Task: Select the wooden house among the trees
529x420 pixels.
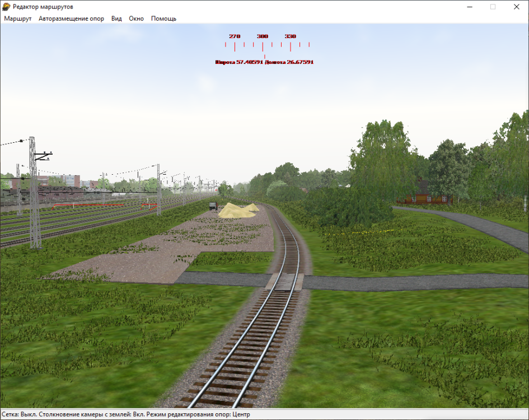Action: point(424,194)
